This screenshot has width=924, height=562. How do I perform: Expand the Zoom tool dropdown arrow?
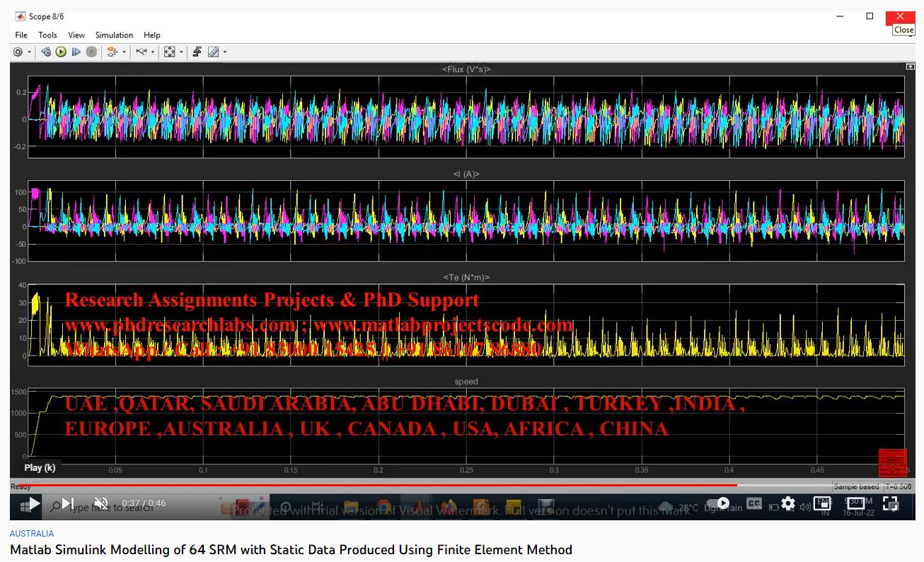(153, 52)
